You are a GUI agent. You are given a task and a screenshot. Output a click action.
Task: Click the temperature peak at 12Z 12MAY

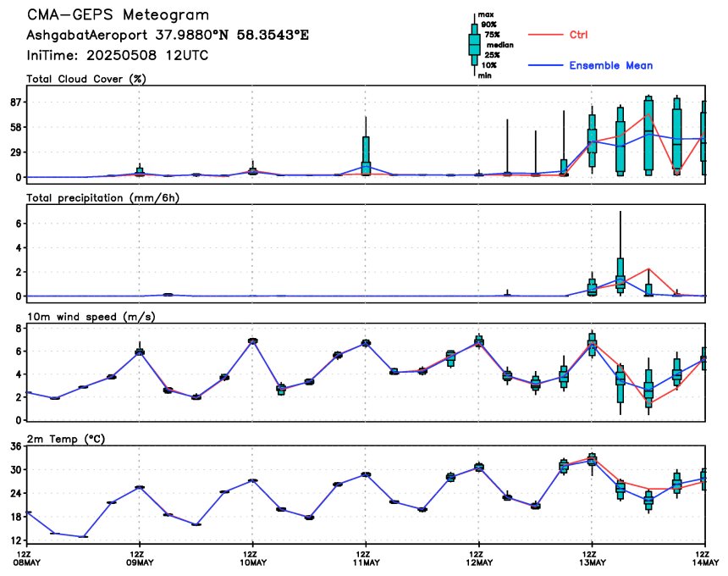click(478, 467)
